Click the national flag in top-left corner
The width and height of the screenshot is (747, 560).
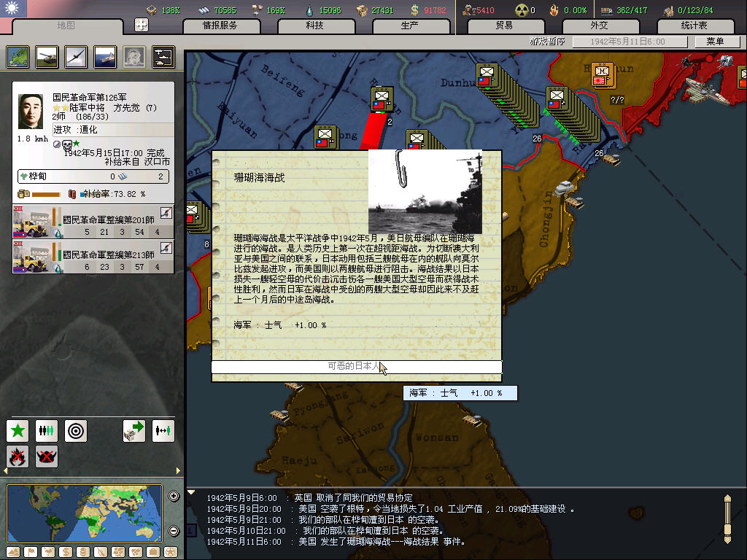[13, 8]
